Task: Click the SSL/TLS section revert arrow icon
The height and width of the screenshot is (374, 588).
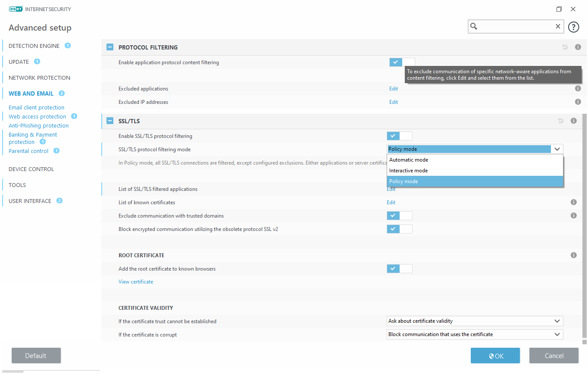Action: (561, 121)
